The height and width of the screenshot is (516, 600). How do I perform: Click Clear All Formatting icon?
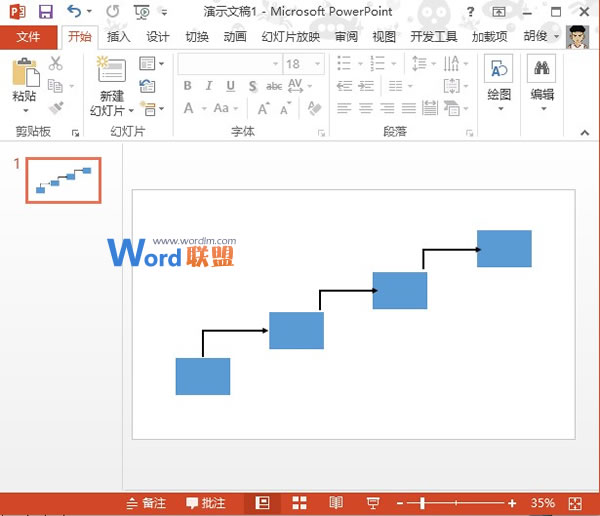point(314,108)
